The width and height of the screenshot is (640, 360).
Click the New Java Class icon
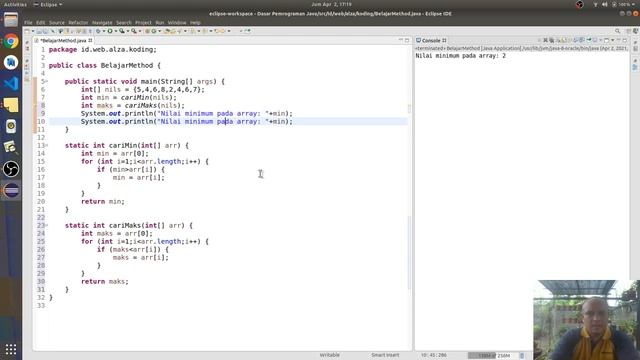[x=153, y=31]
